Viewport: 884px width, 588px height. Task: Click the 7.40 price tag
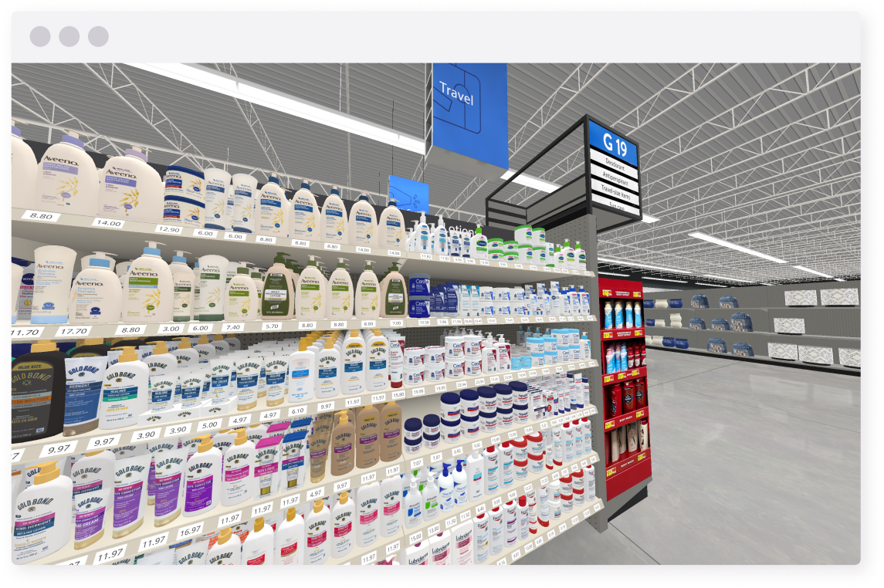click(232, 327)
